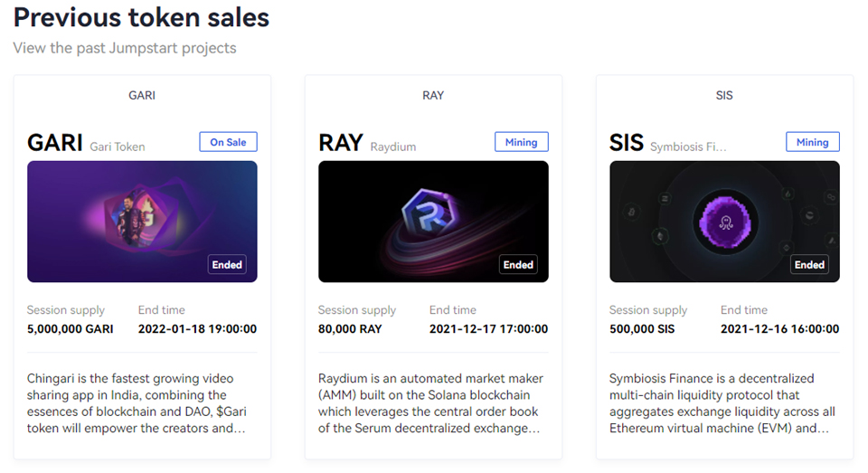The height and width of the screenshot is (473, 868).
Task: Click the Mining badge on SIS card
Action: click(x=813, y=142)
